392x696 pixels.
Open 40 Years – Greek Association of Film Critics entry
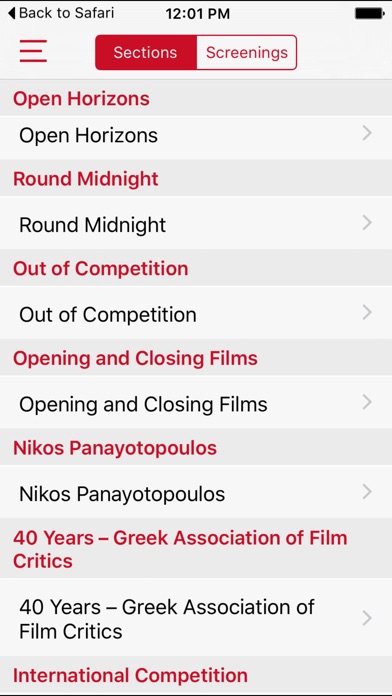[x=196, y=618]
